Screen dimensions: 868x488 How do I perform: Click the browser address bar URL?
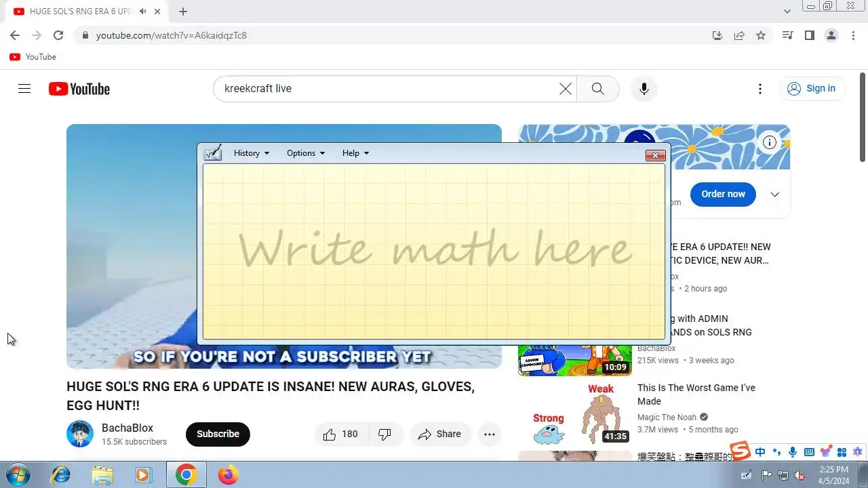pyautogui.click(x=172, y=35)
